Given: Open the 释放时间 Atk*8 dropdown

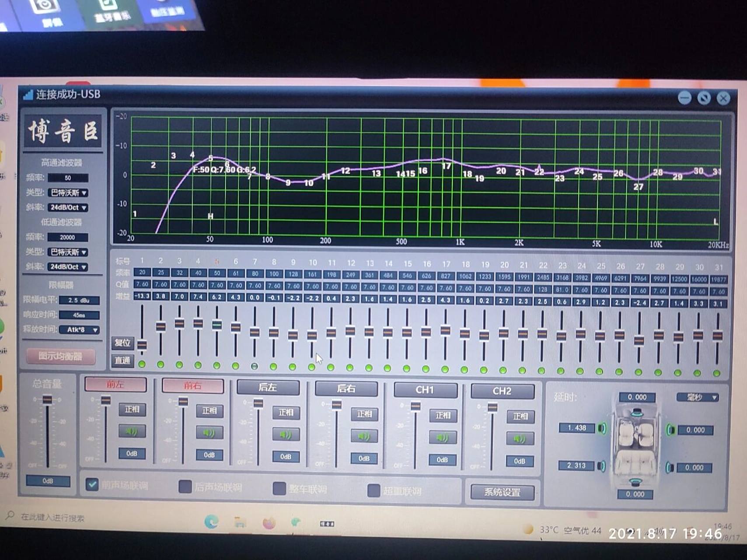Looking at the screenshot, I should [79, 330].
